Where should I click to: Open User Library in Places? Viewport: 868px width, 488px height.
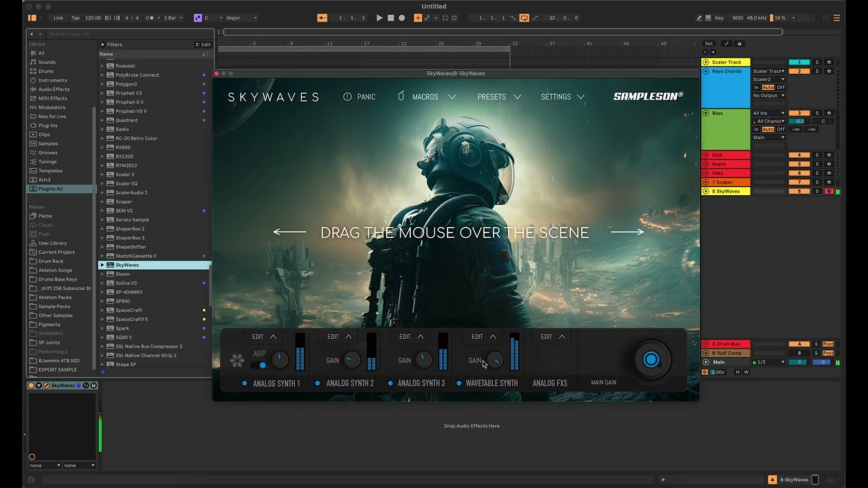(x=52, y=243)
